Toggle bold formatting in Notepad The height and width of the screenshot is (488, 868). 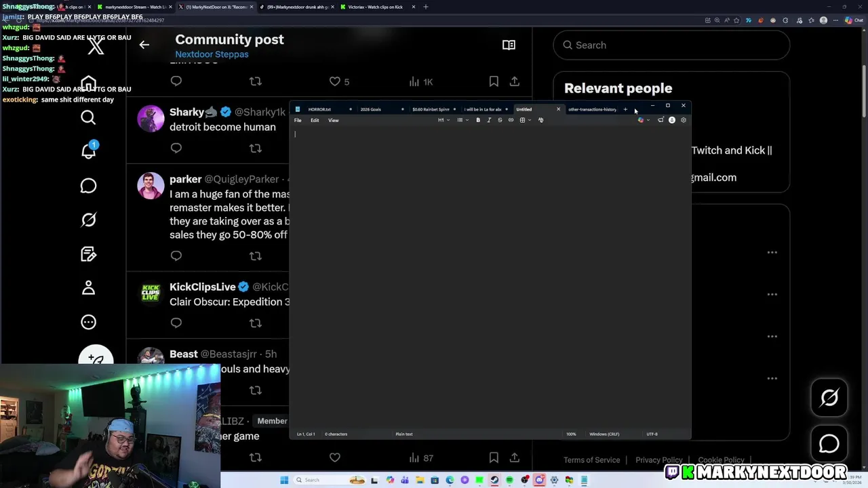tap(478, 120)
